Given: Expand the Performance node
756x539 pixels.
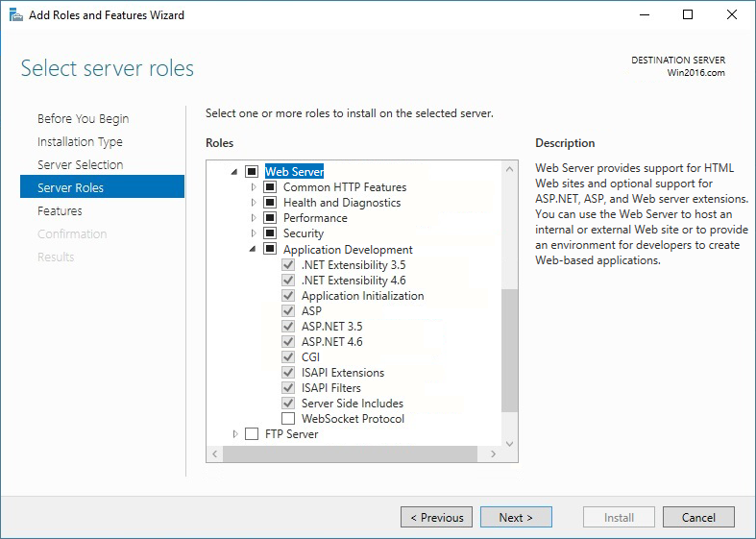Looking at the screenshot, I should (x=254, y=218).
